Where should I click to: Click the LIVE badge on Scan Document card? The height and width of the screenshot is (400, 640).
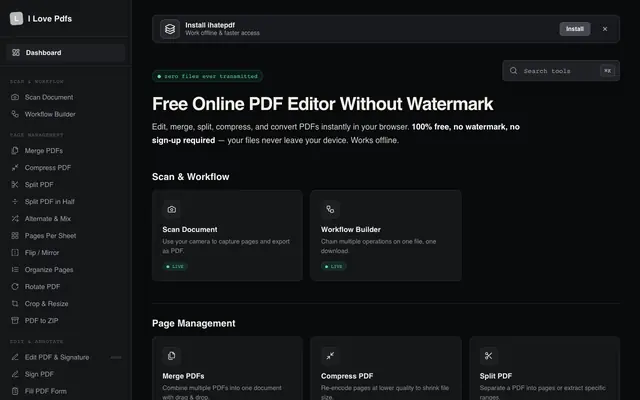pyautogui.click(x=175, y=267)
